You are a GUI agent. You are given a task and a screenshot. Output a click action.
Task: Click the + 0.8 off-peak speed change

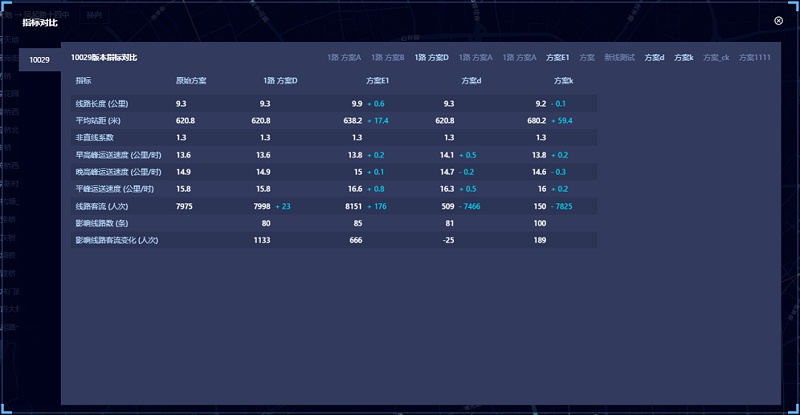pyautogui.click(x=376, y=189)
